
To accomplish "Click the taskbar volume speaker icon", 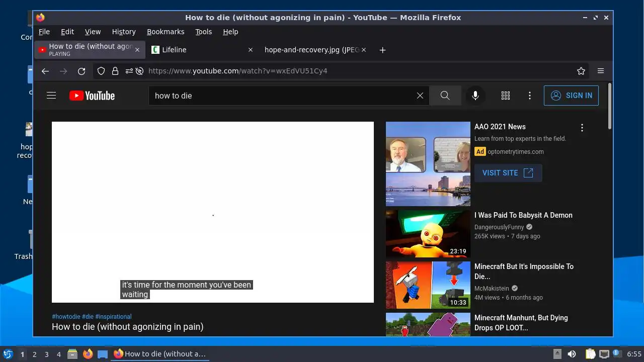I will tap(572, 354).
